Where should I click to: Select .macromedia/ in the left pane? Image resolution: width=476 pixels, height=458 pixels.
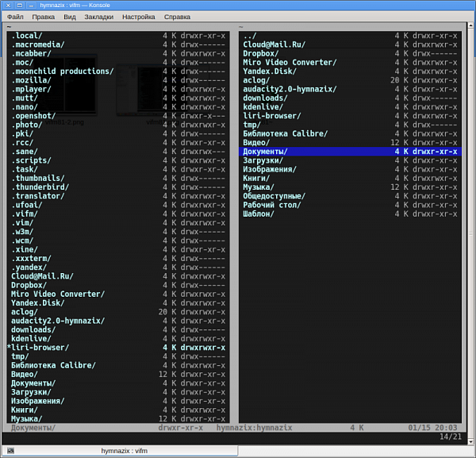(118, 44)
